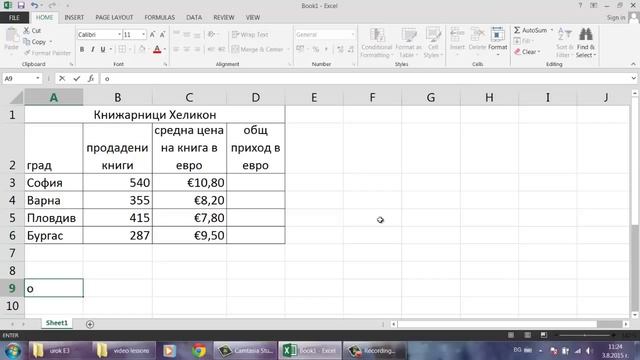Open the Format cells menu
The width and height of the screenshot is (640, 360).
click(498, 41)
